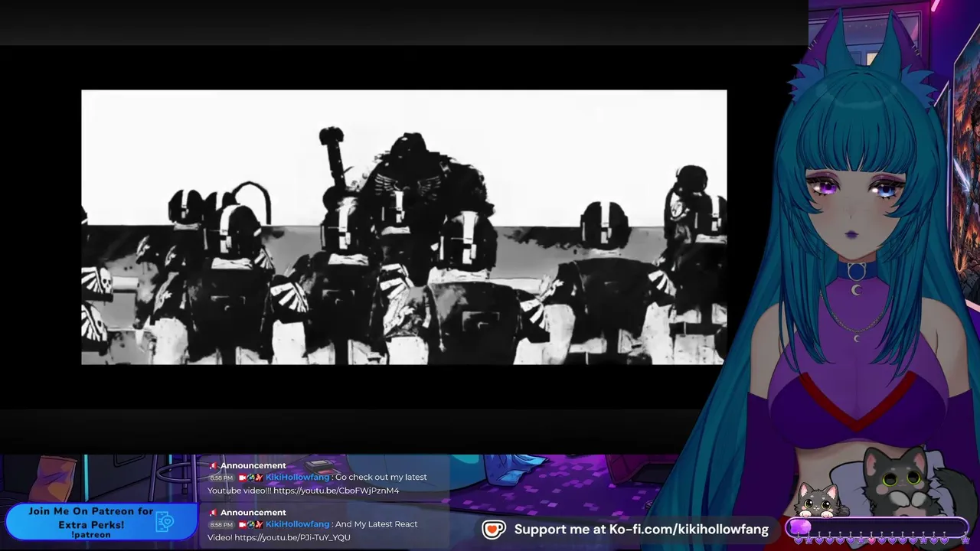Screen dimensions: 980x551
Task: Open the youtu.be/PJi-TuY_YQU link
Action: [x=292, y=538]
